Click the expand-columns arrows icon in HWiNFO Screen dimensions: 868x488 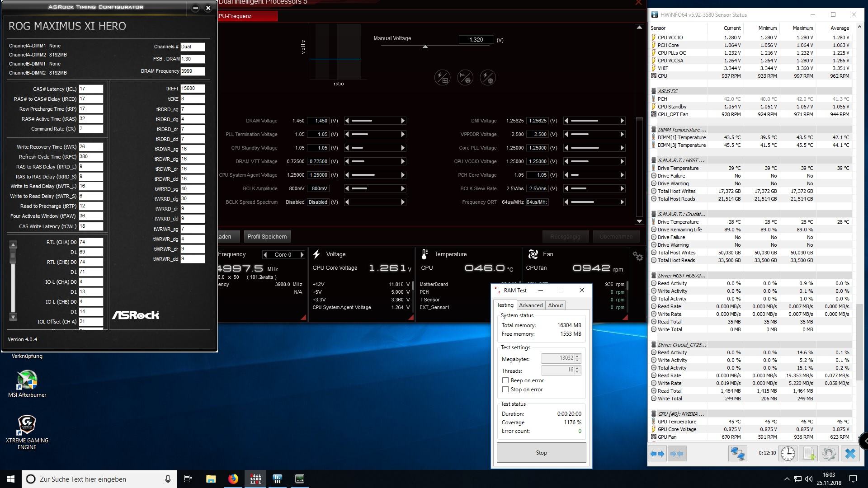tap(657, 453)
